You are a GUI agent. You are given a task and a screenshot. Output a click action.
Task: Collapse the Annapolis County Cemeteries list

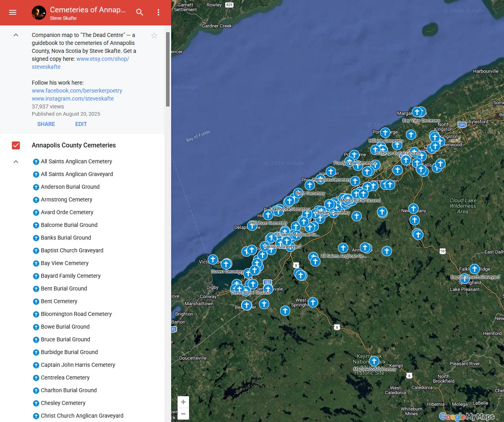pyautogui.click(x=16, y=161)
